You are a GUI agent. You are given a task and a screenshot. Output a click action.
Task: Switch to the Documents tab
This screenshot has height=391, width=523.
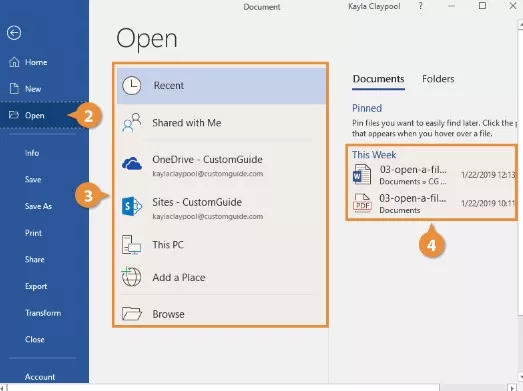click(379, 79)
